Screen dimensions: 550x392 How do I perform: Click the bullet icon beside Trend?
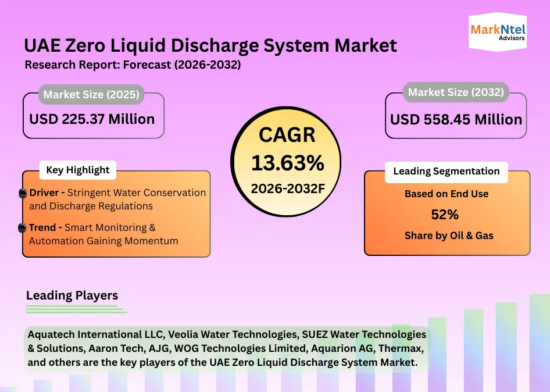(x=23, y=228)
